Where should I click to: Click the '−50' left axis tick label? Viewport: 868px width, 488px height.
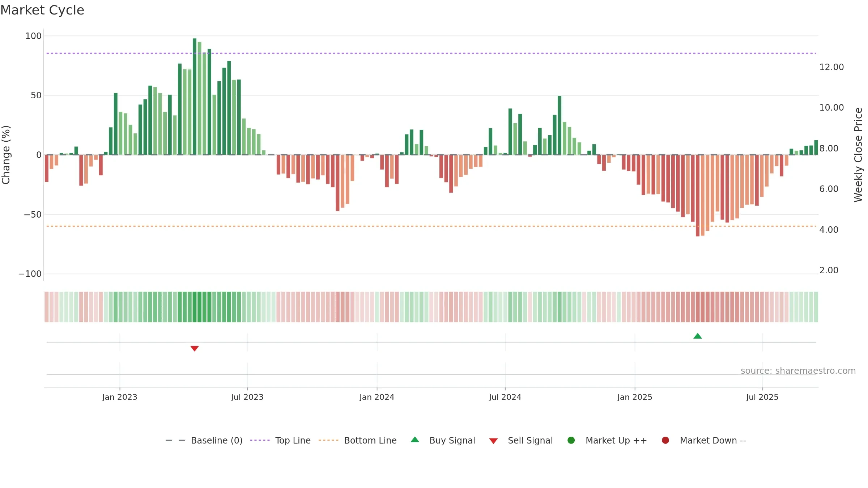[x=33, y=214]
